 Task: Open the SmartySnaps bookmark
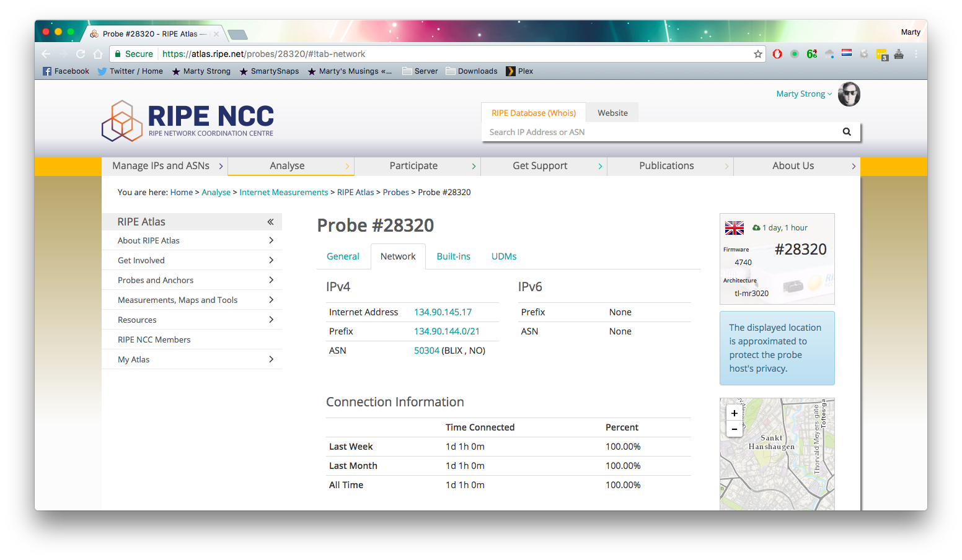pyautogui.click(x=269, y=71)
